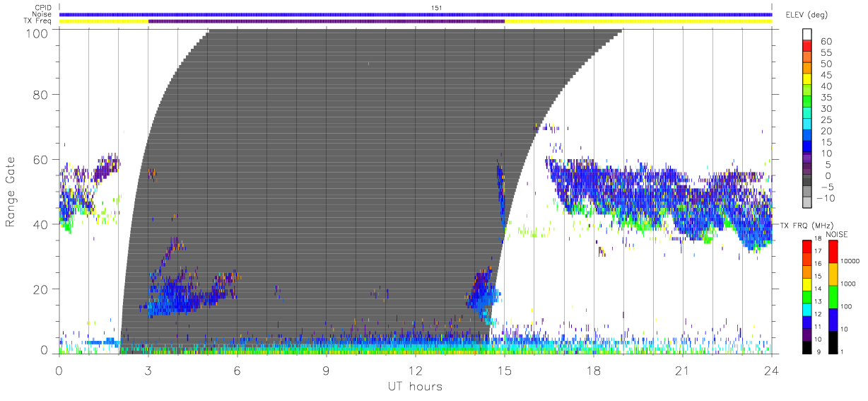Click the yellow TX Freq segment after 15 UT
Viewport: 868px width, 401px height.
click(638, 21)
